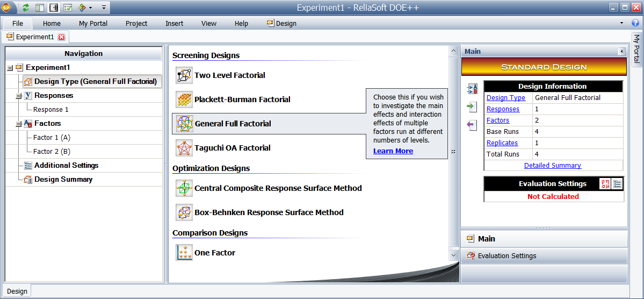Image resolution: width=644 pixels, height=299 pixels.
Task: Open the quick access toolbar dropdown arrow
Action: pos(104,8)
